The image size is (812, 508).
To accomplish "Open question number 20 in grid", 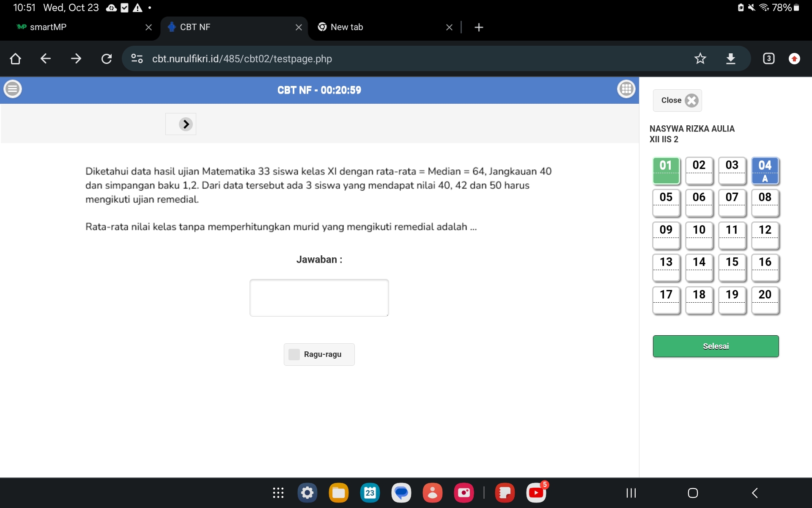I will [x=764, y=294].
